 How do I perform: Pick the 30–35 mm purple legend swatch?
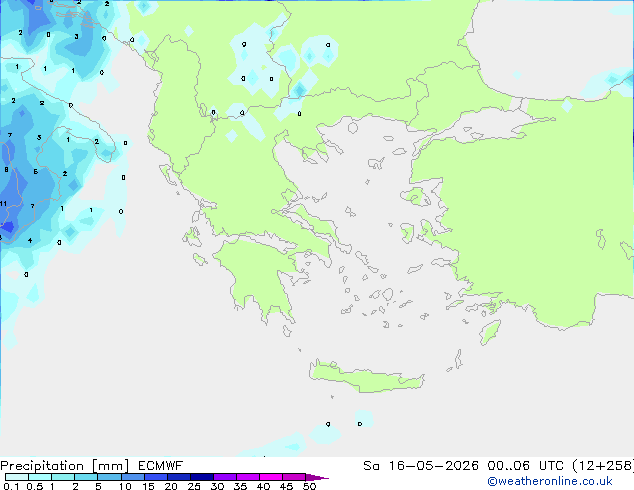225,477
